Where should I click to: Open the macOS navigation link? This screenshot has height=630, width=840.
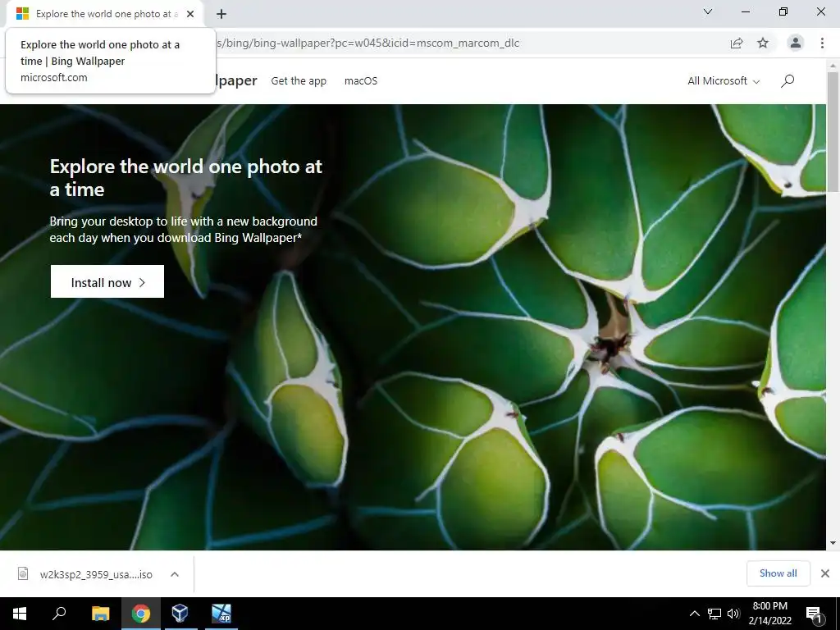pos(361,81)
